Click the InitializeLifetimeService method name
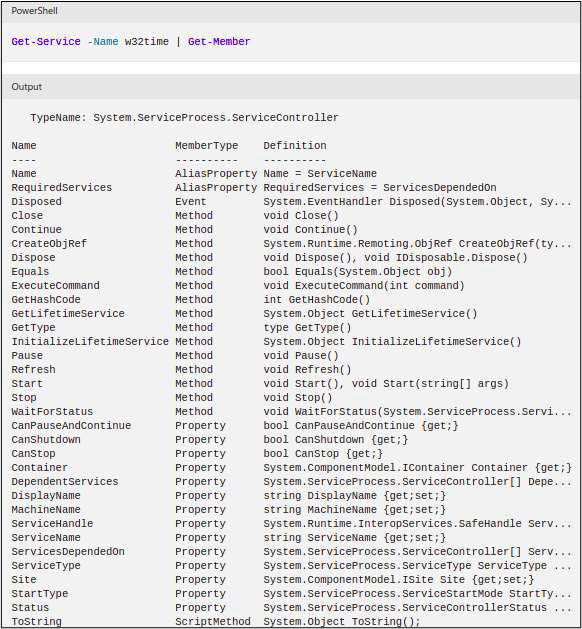The width and height of the screenshot is (582, 629). [90, 342]
